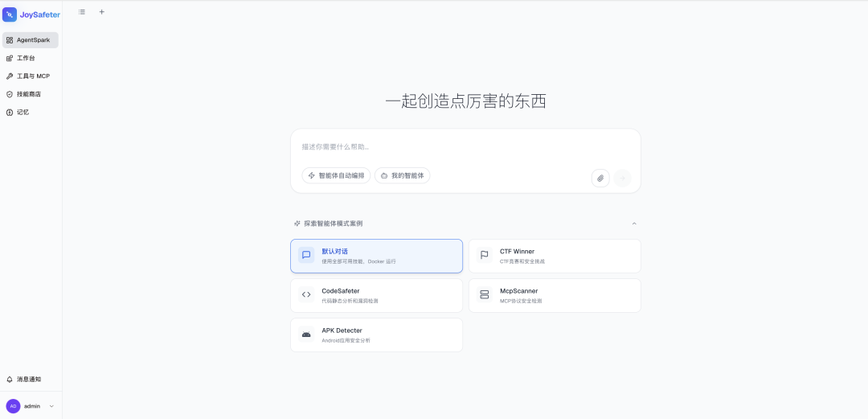Click the 代码静态分析和漏洞检测 description
The height and width of the screenshot is (419, 868).
point(350,301)
